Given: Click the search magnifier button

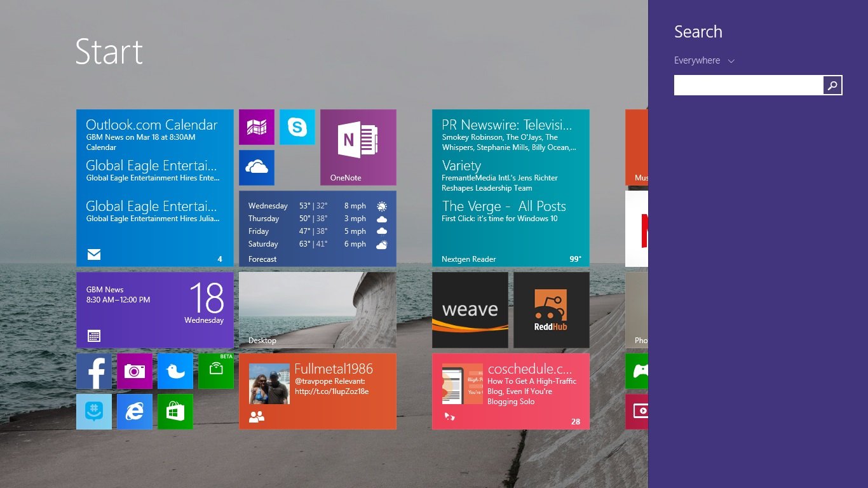Looking at the screenshot, I should (832, 85).
